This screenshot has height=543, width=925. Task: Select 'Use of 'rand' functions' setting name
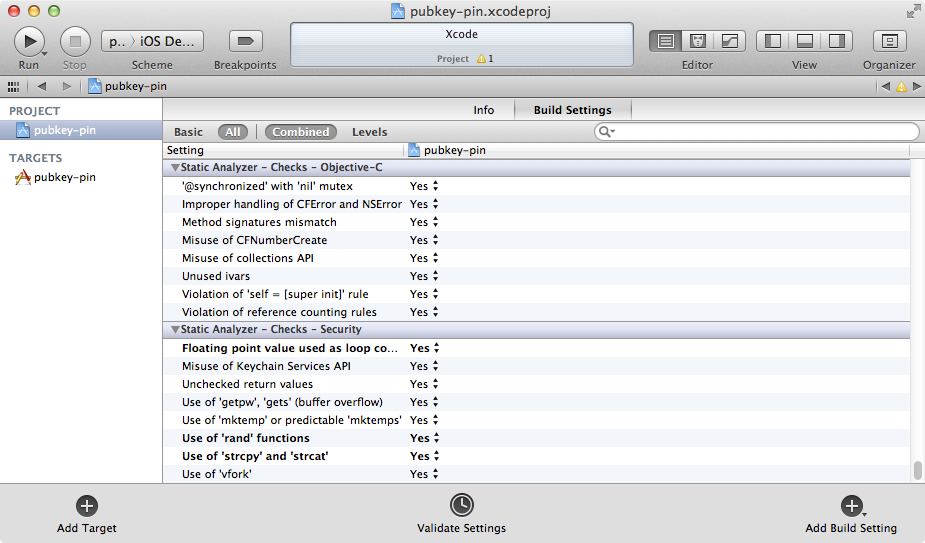245,438
